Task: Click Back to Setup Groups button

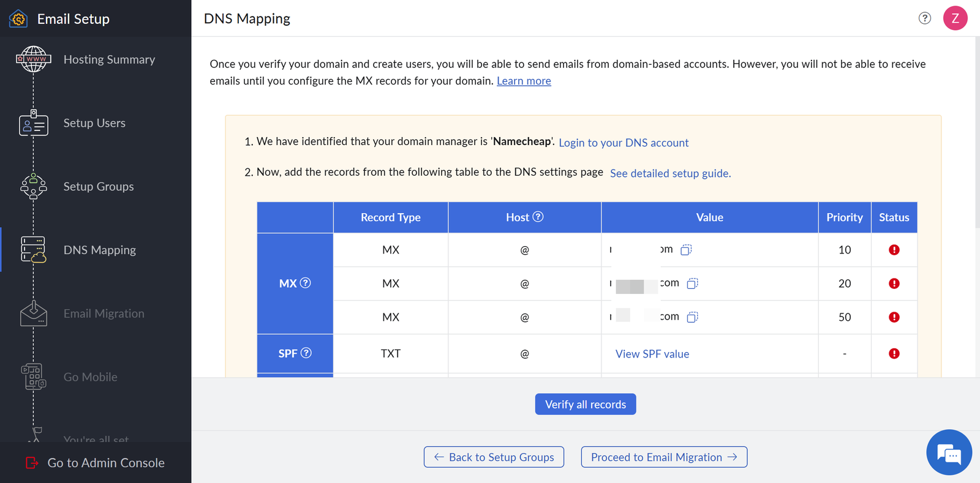Action: 494,457
